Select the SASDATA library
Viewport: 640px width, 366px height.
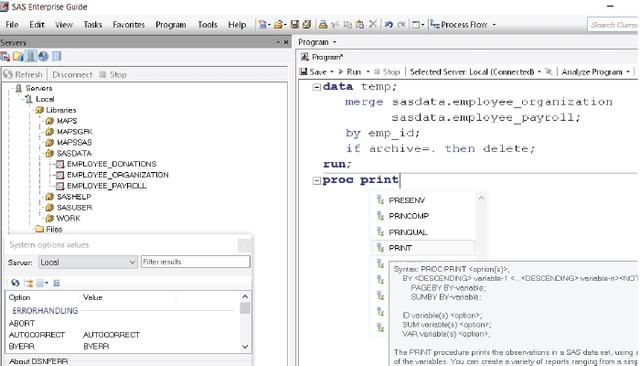(74, 153)
